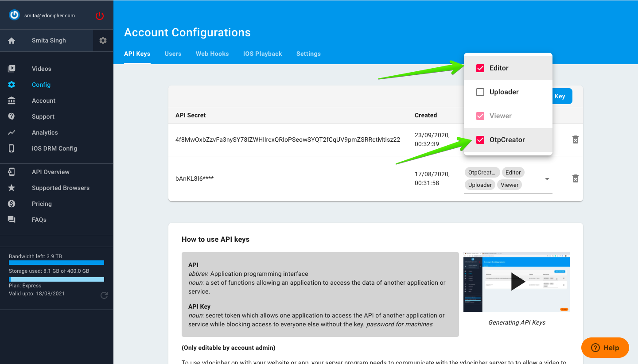Click the Bandwidth left progress bar
This screenshot has width=638, height=364.
coord(57,263)
